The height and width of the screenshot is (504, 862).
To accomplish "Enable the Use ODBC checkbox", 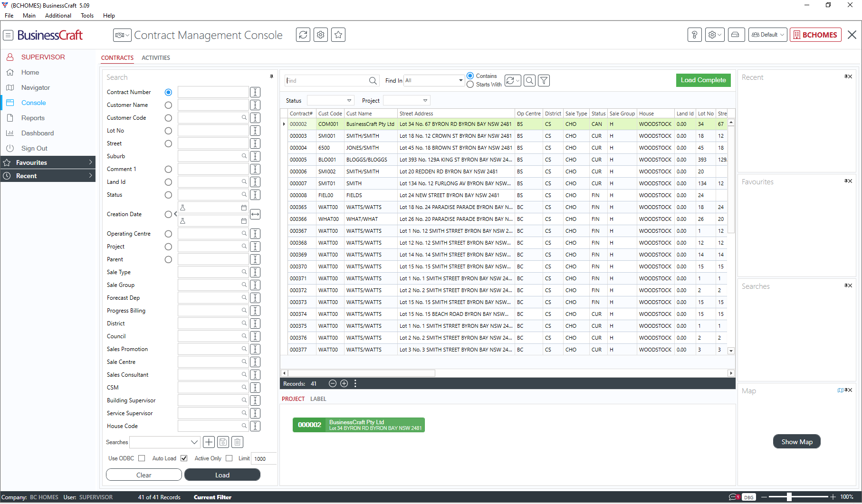I will tap(142, 458).
